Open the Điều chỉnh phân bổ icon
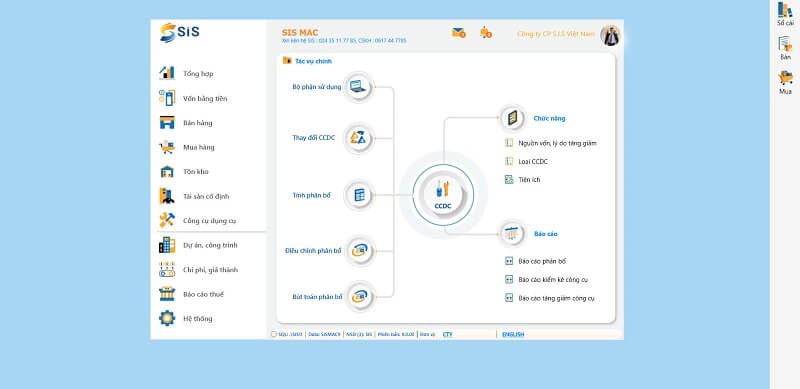800x389 pixels. [x=359, y=251]
